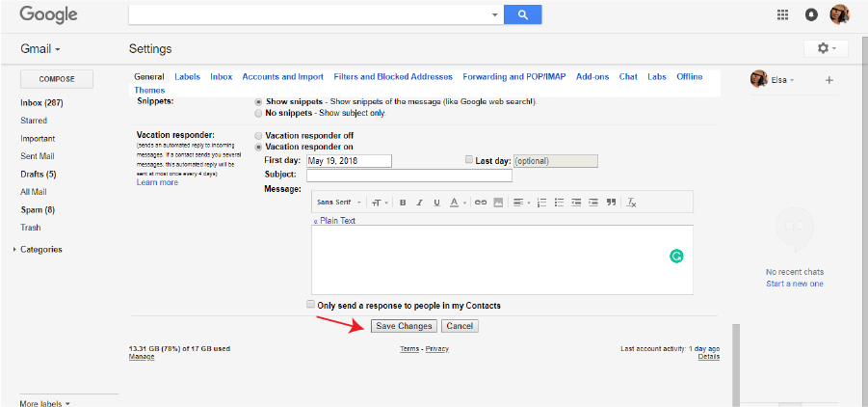Click the First day date field
The height and width of the screenshot is (407, 868).
pos(349,161)
